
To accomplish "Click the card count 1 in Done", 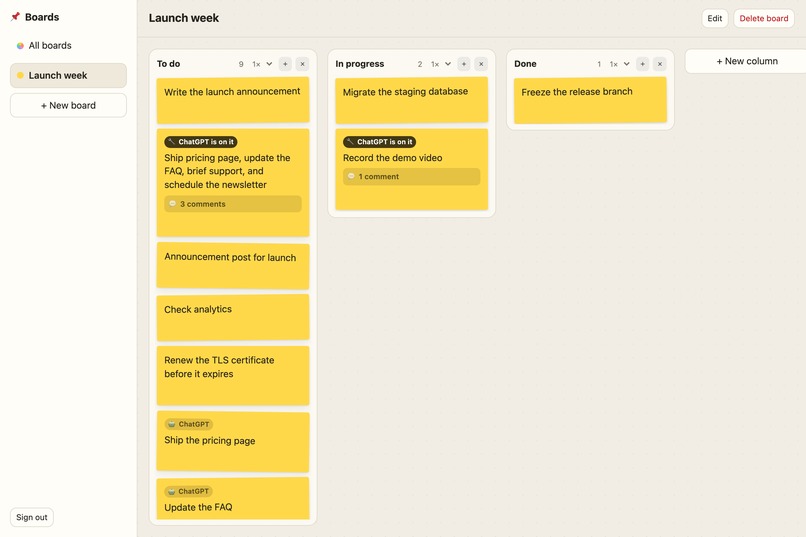I will (x=599, y=64).
